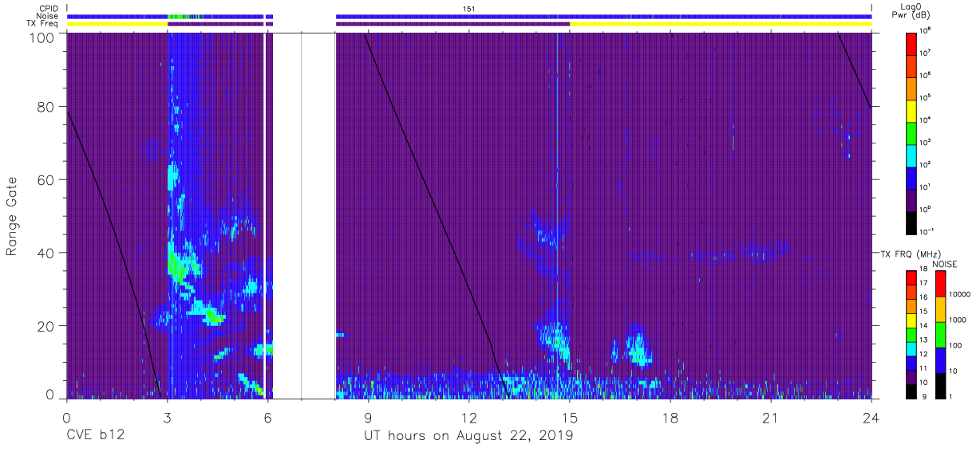Screen dimensions: 980x452
Task: Click the 24 hour tick label on time axis
Action: coord(871,417)
